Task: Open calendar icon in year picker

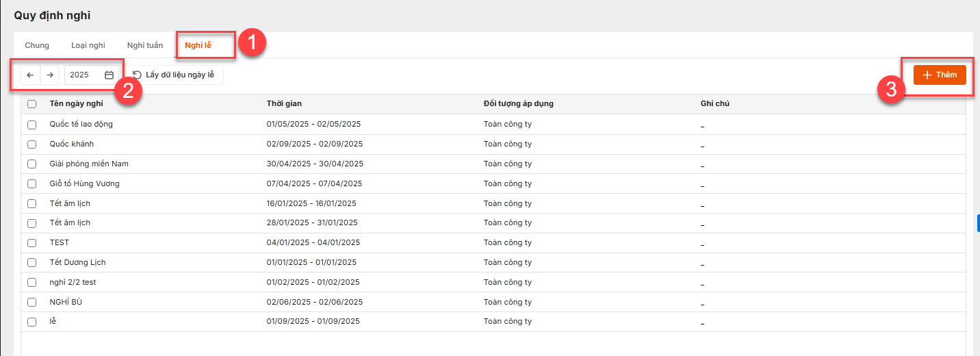Action: point(109,75)
